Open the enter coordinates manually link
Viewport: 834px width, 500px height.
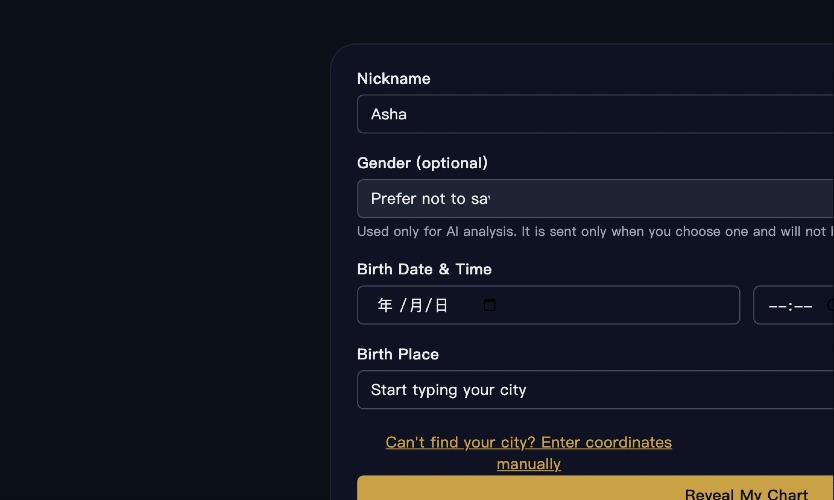coord(528,442)
